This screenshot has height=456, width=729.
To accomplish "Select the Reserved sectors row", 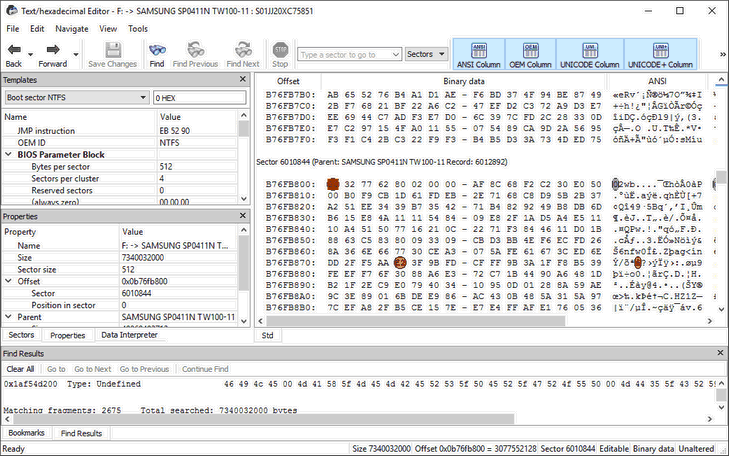I will click(x=120, y=191).
